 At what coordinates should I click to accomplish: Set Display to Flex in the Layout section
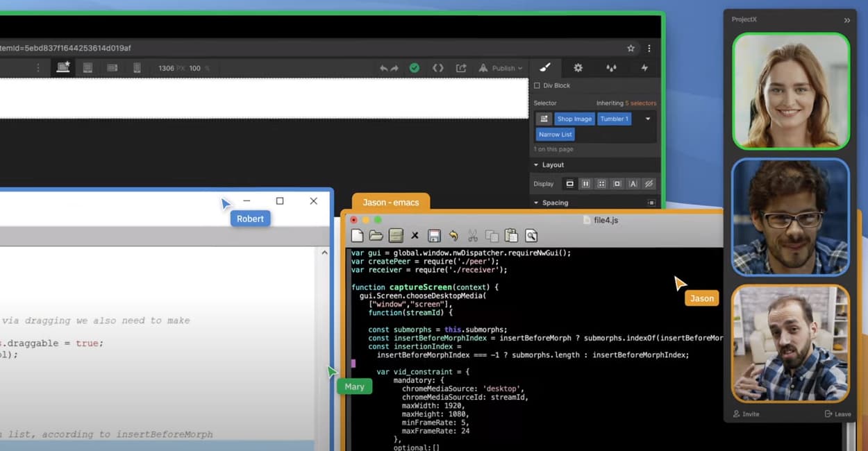(585, 183)
